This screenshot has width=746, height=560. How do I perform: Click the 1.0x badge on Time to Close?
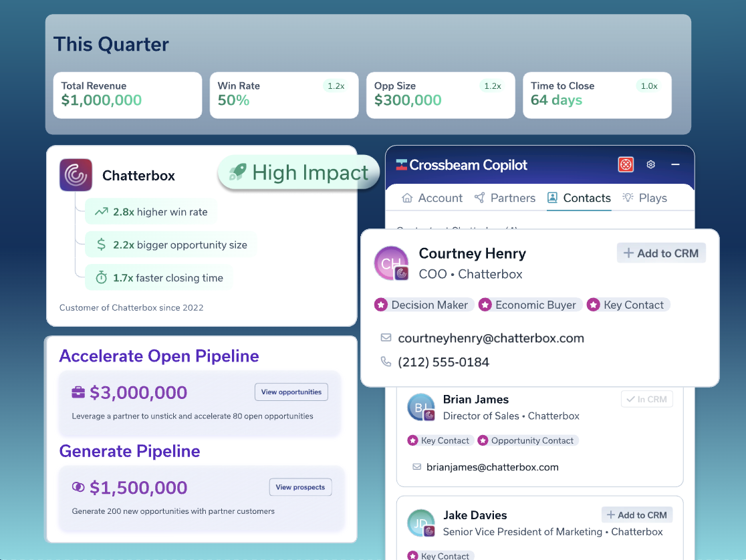[649, 86]
